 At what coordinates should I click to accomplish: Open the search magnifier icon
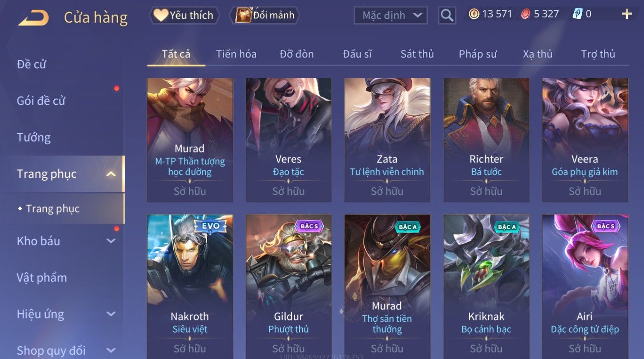(447, 15)
